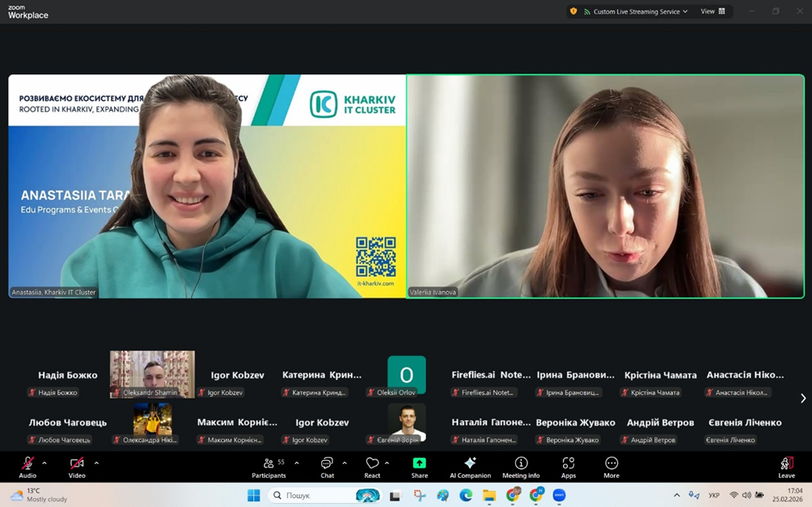The image size is (812, 507).
Task: Open the Chat panel
Action: [x=327, y=467]
